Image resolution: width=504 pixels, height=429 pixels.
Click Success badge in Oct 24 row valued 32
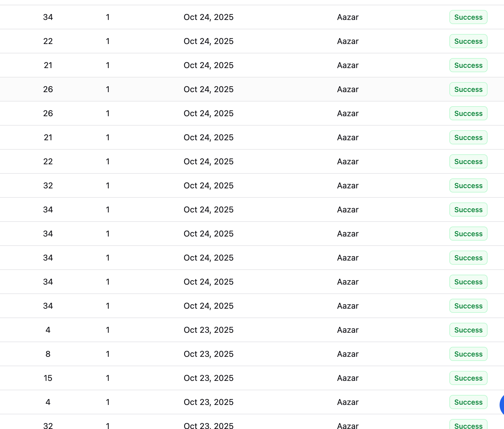coord(468,185)
